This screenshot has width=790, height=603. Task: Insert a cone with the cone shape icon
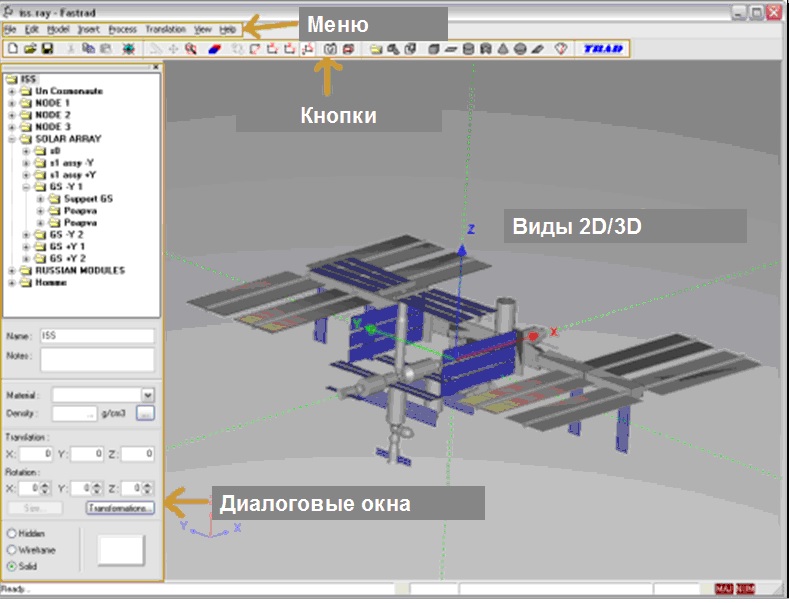coord(502,48)
